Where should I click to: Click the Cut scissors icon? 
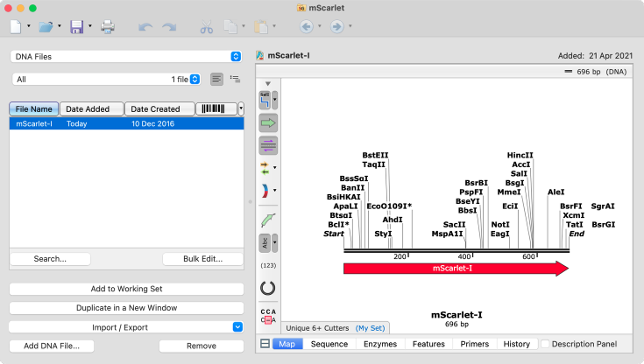coord(207,27)
